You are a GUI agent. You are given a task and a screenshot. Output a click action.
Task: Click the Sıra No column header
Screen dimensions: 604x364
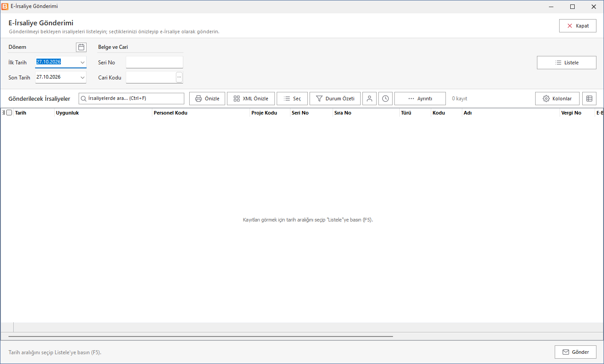pos(366,113)
